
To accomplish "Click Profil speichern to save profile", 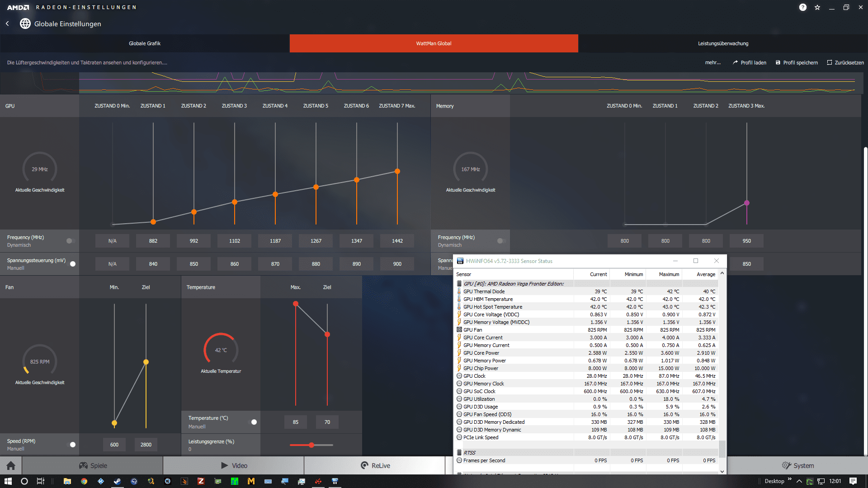I will point(796,63).
